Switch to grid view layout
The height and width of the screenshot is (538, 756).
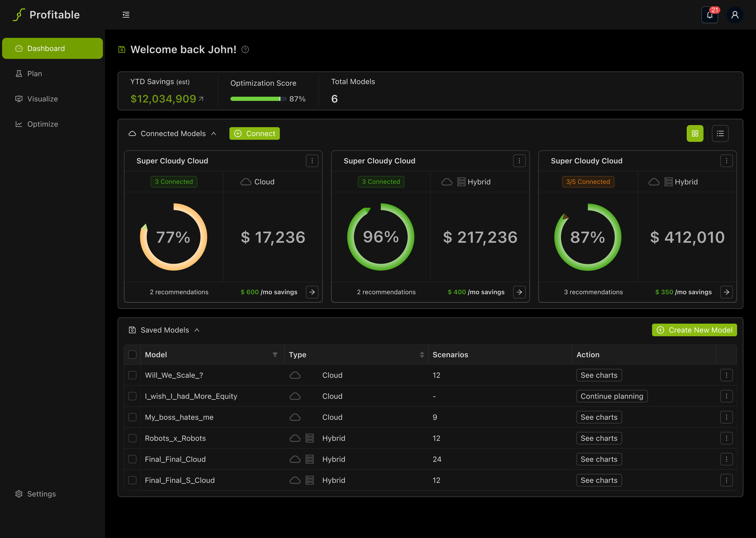click(x=695, y=133)
